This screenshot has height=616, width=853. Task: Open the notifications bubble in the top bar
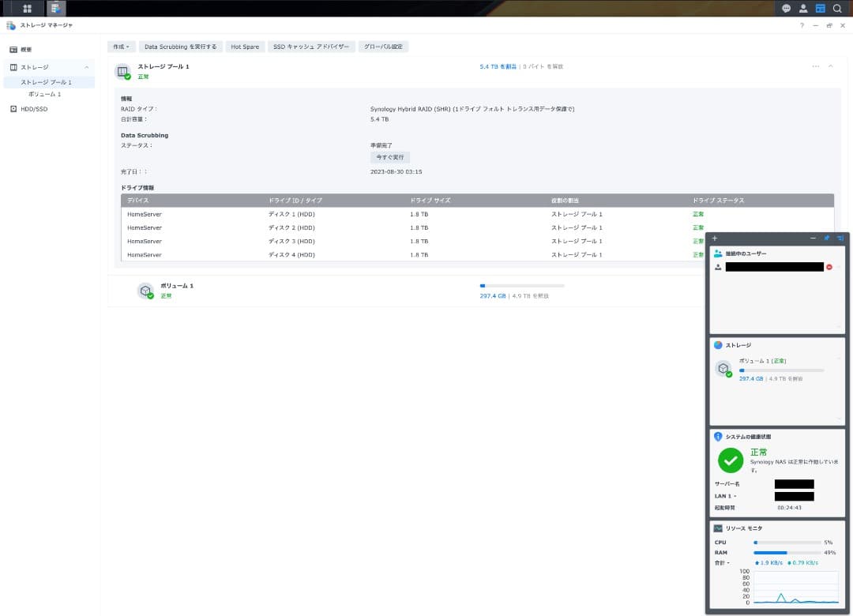[x=786, y=9]
